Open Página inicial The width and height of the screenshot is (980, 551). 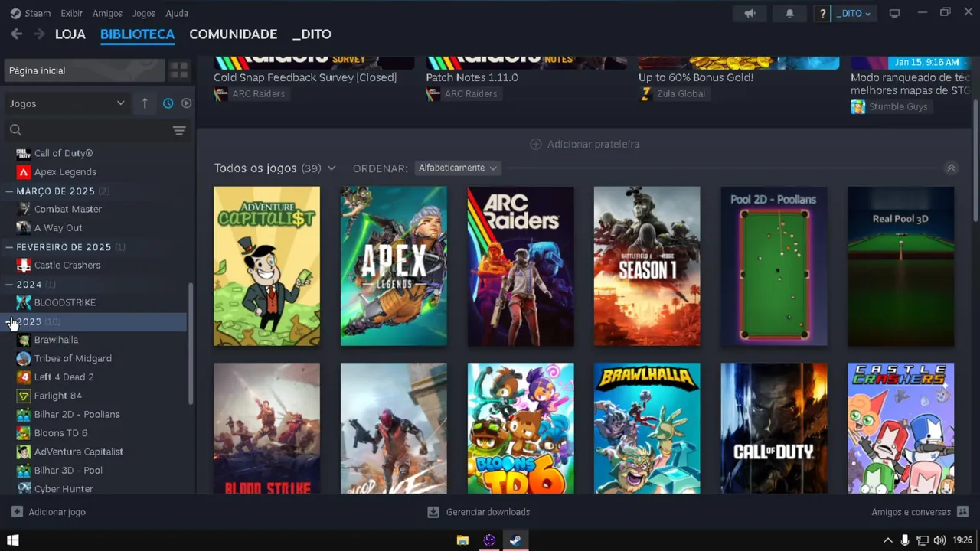point(83,70)
